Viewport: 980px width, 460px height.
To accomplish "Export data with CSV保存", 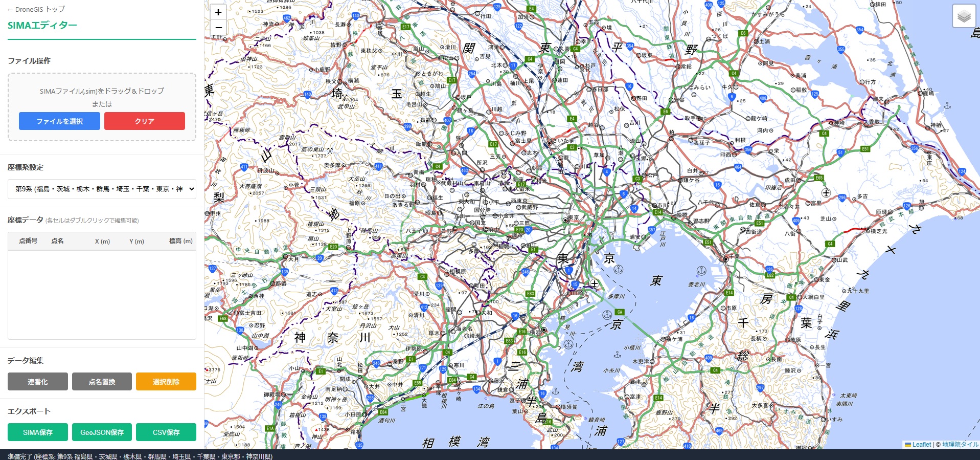I will tap(166, 432).
